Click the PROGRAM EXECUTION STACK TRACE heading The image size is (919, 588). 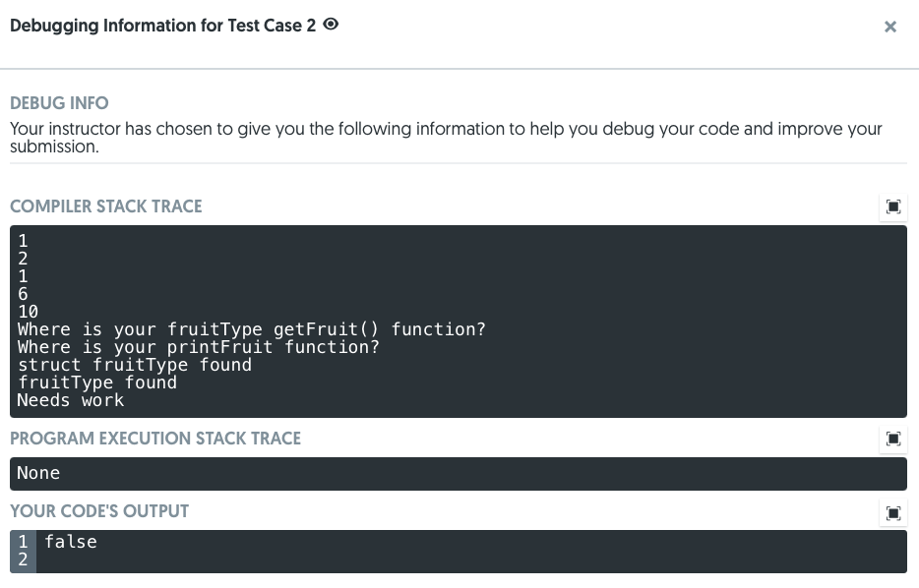click(155, 439)
